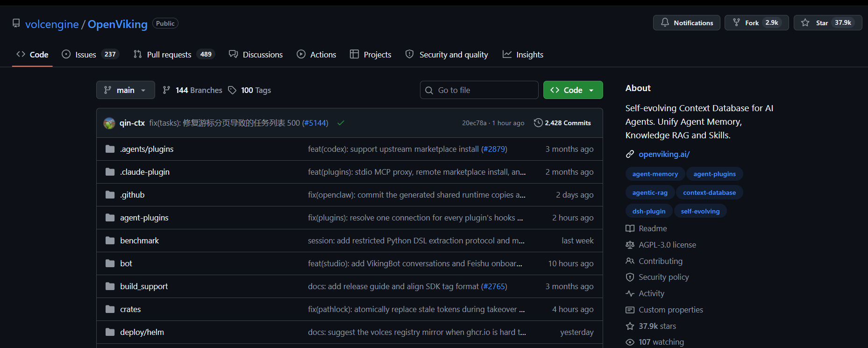Click the star icon in the Star button
This screenshot has height=348, width=868.
click(805, 22)
